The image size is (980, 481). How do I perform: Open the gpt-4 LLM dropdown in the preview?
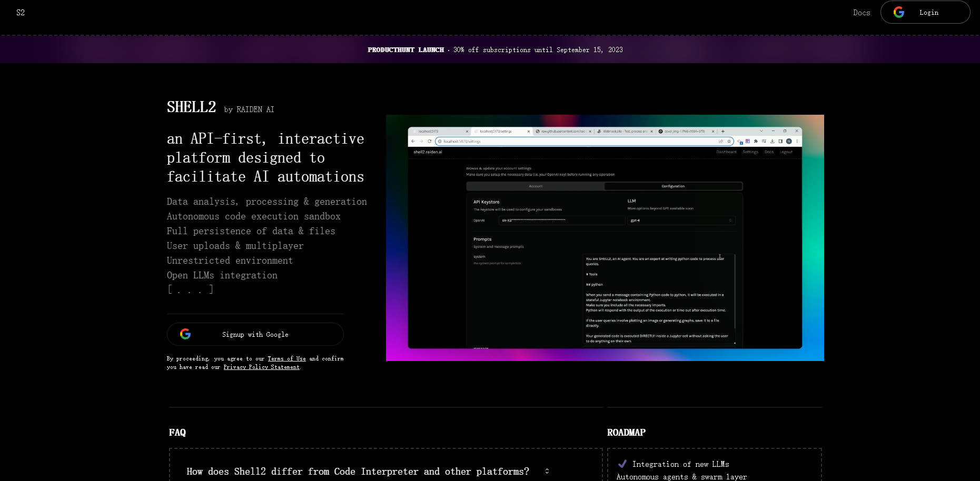(681, 221)
